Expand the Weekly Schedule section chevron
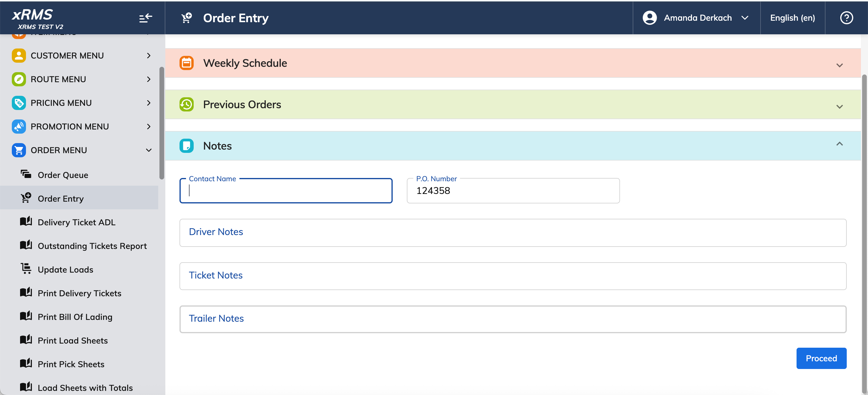 tap(839, 65)
